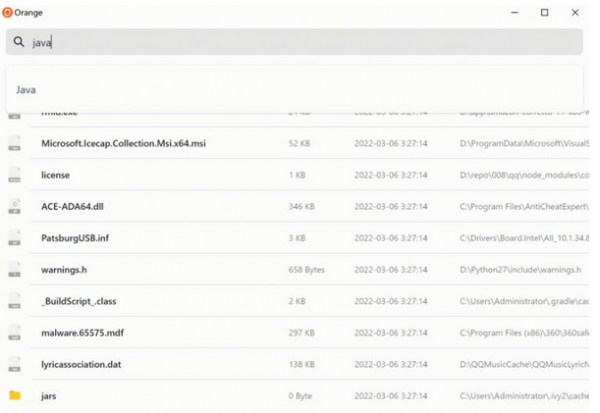The image size is (600, 413).
Task: Click the C:\Program Files\AntiCheatExpert path
Action: point(524,207)
